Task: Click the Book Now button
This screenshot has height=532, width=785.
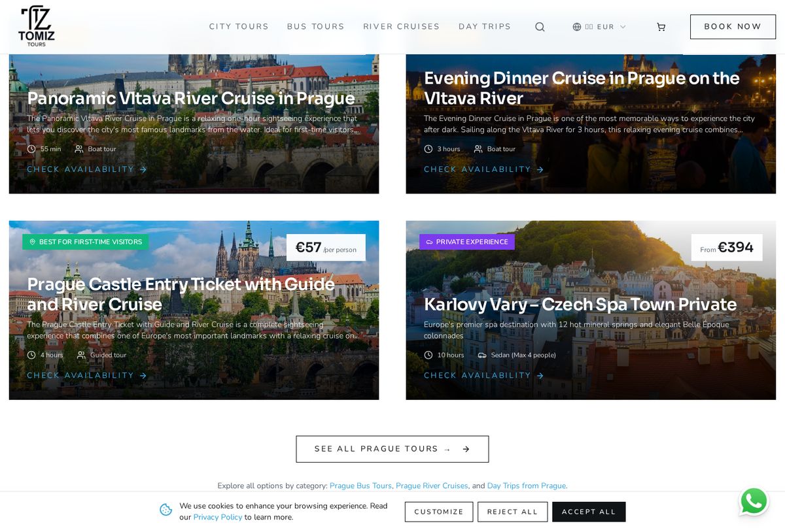Action: pos(733,27)
